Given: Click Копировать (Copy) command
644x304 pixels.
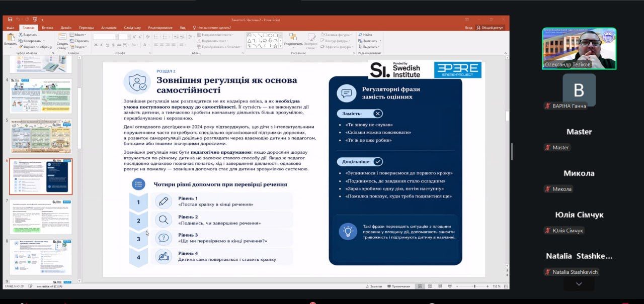Looking at the screenshot, I should (29, 41).
